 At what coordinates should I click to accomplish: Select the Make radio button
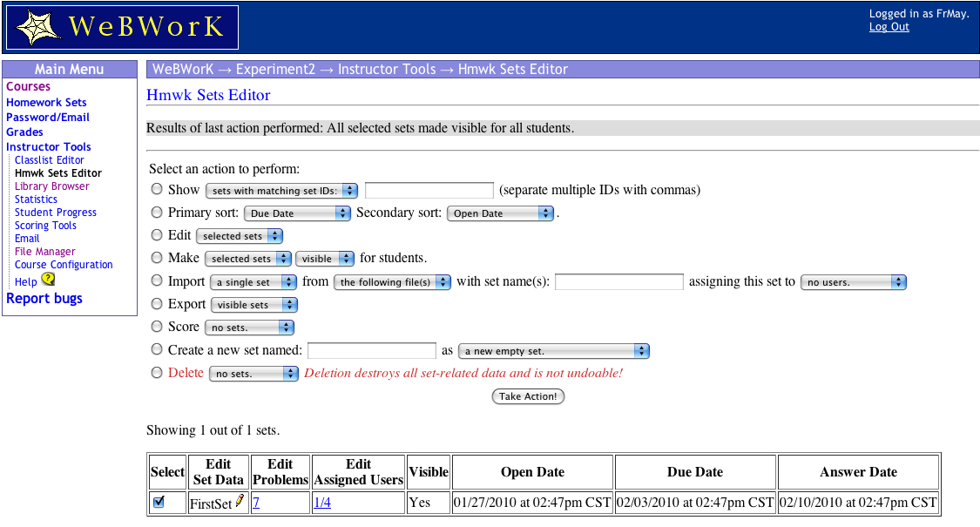coord(157,257)
